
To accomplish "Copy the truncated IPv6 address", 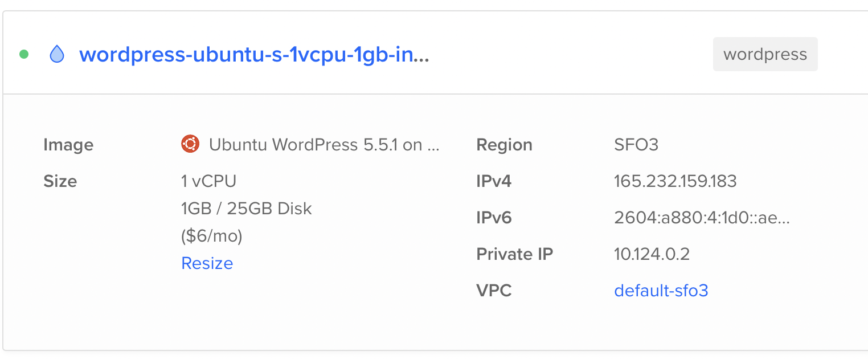I will 702,218.
